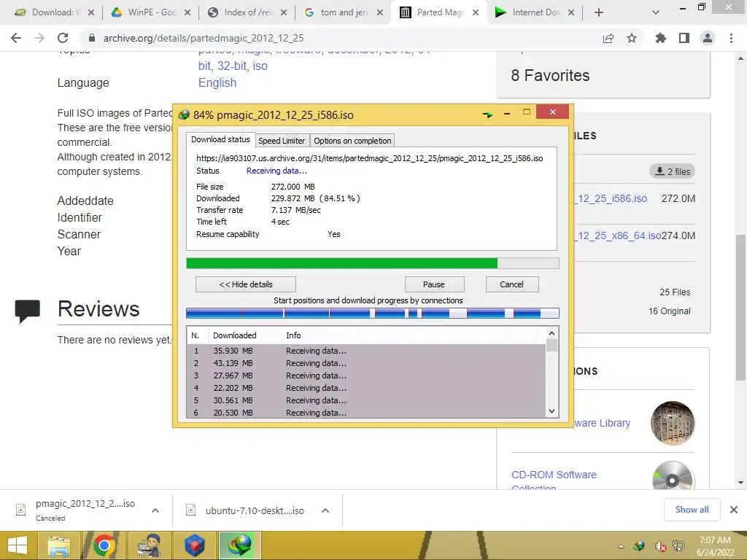
Task: Click the Hide details button
Action: coord(246,284)
